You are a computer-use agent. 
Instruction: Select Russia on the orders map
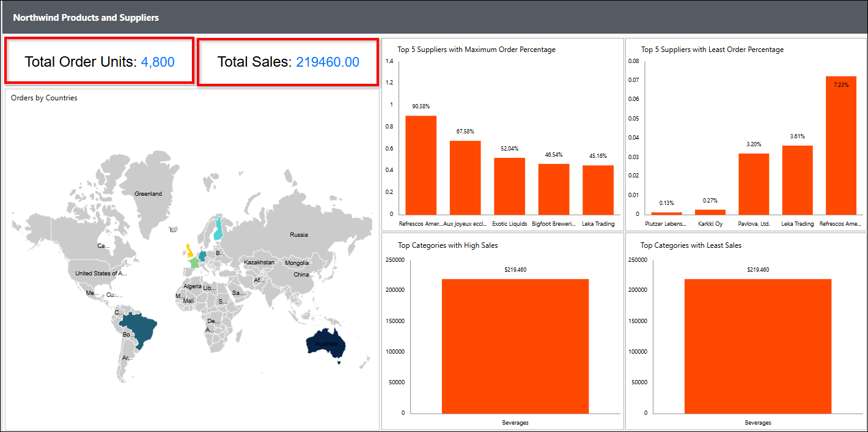coord(298,235)
